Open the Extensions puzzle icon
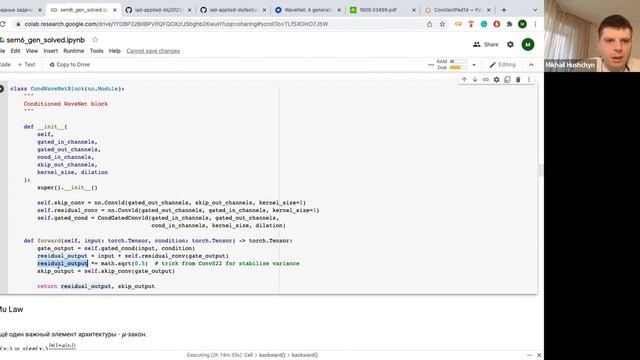The height and width of the screenshot is (360, 640). click(509, 24)
